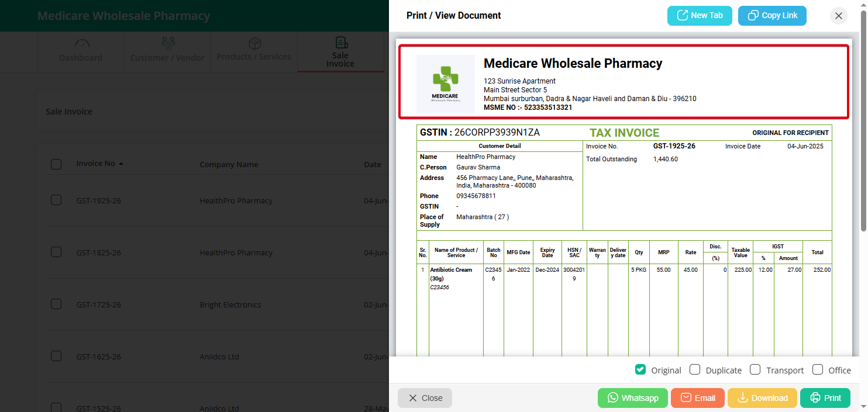The width and height of the screenshot is (868, 412).
Task: Send the invoice via Whatsapp
Action: tap(633, 398)
